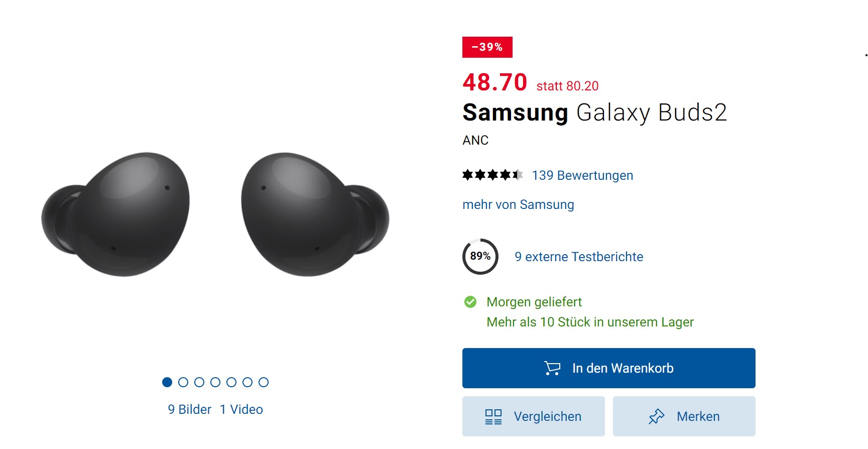Open the 9 Bilder gallery link
Image resolution: width=868 pixels, height=449 pixels.
coord(189,409)
